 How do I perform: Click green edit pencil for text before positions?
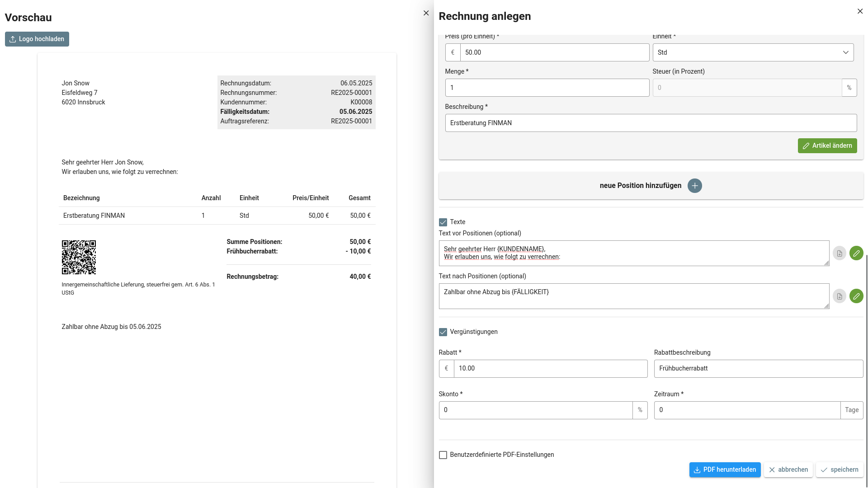pos(856,253)
